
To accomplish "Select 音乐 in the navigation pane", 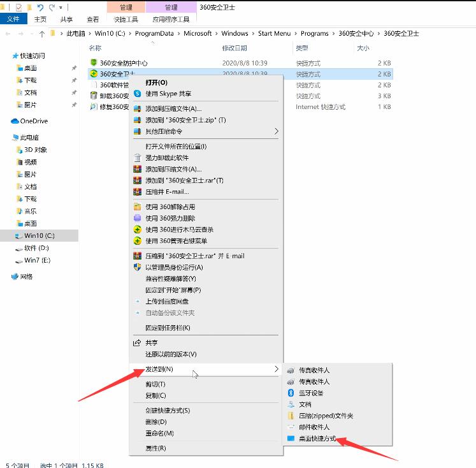I will (x=31, y=211).
